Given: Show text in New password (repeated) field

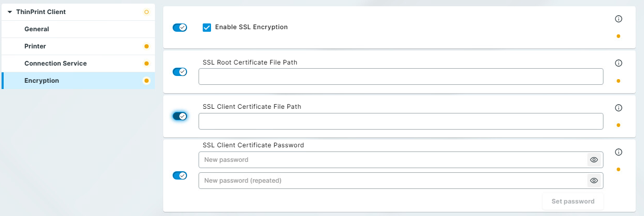Looking at the screenshot, I should click(x=594, y=181).
